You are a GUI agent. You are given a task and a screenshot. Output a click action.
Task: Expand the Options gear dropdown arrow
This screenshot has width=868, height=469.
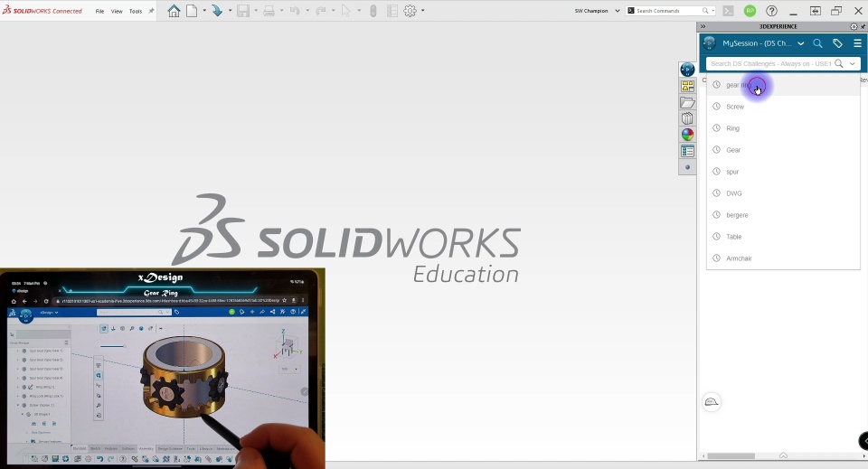pyautogui.click(x=423, y=11)
